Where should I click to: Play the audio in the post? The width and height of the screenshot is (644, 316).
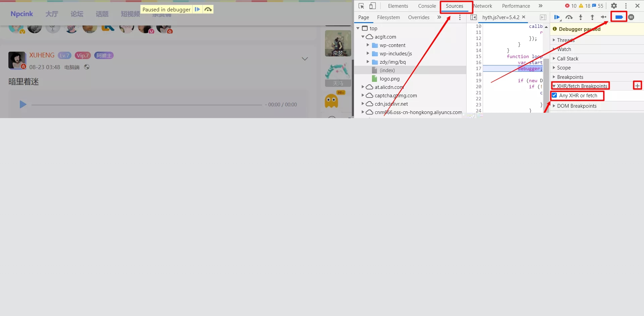coord(23,105)
